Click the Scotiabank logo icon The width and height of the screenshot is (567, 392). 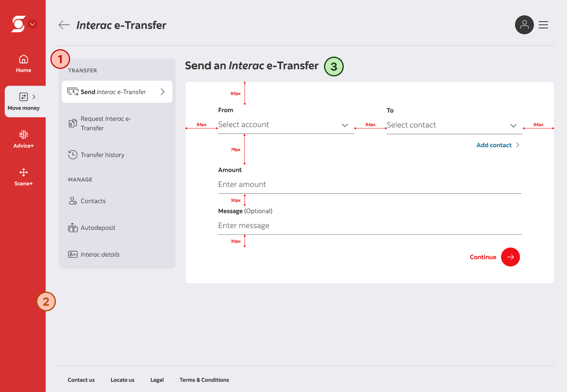point(19,24)
